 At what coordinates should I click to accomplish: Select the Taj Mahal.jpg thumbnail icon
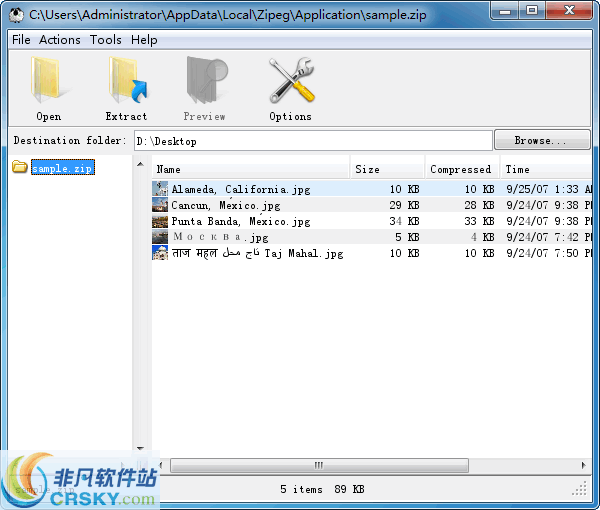coord(160,253)
